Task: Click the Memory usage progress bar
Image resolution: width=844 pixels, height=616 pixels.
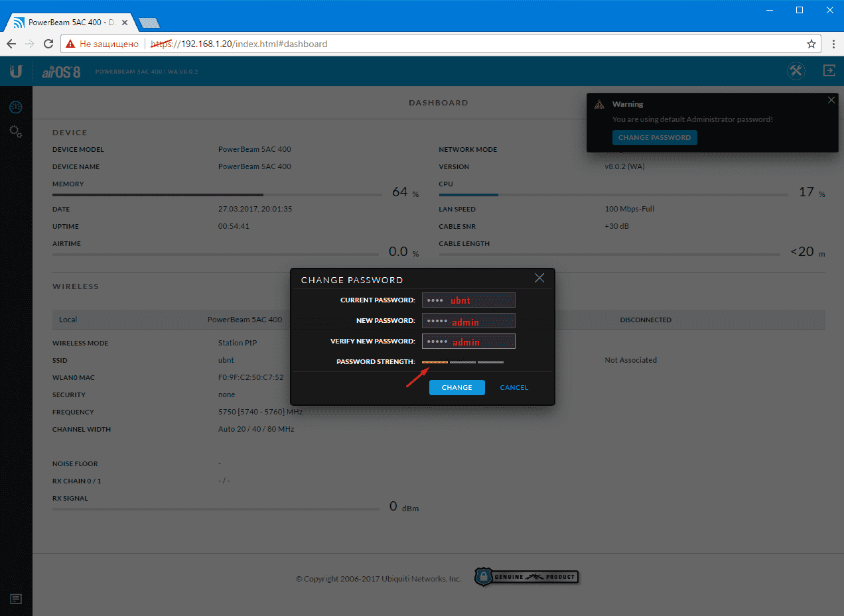Action: [217, 195]
